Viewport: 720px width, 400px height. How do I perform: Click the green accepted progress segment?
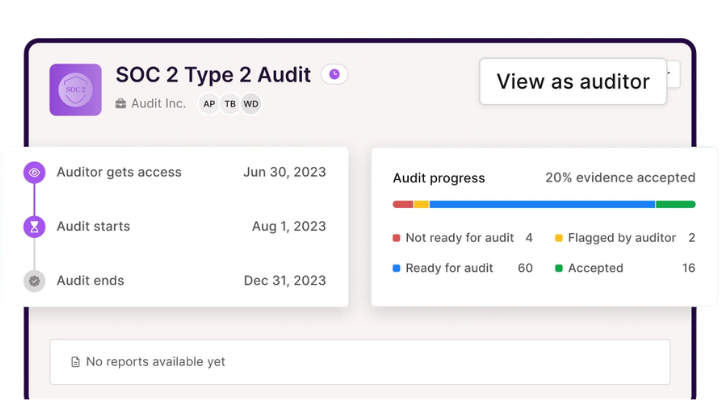(x=675, y=204)
